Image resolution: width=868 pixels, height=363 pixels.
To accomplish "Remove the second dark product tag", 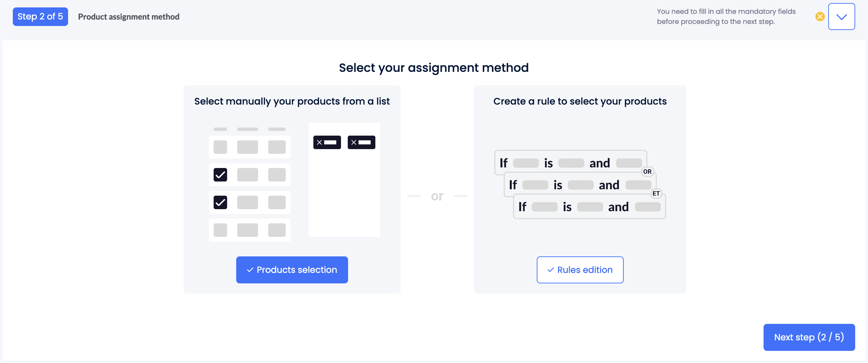I will [x=354, y=142].
